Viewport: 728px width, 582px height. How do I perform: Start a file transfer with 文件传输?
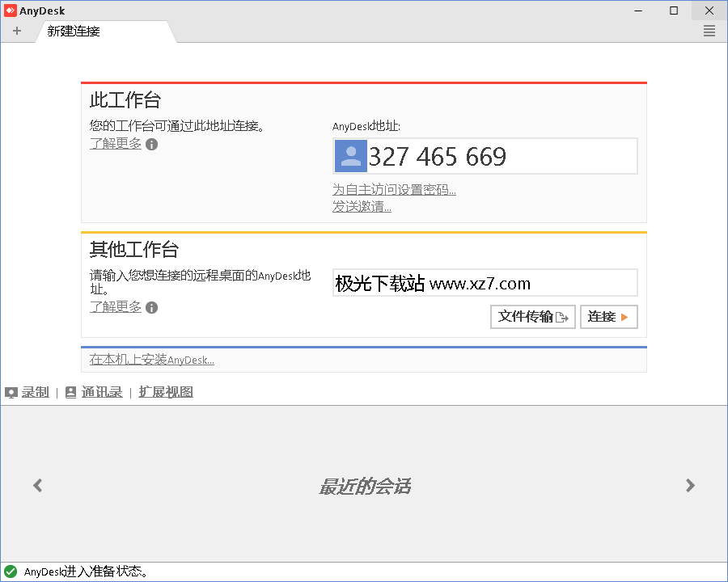click(532, 317)
